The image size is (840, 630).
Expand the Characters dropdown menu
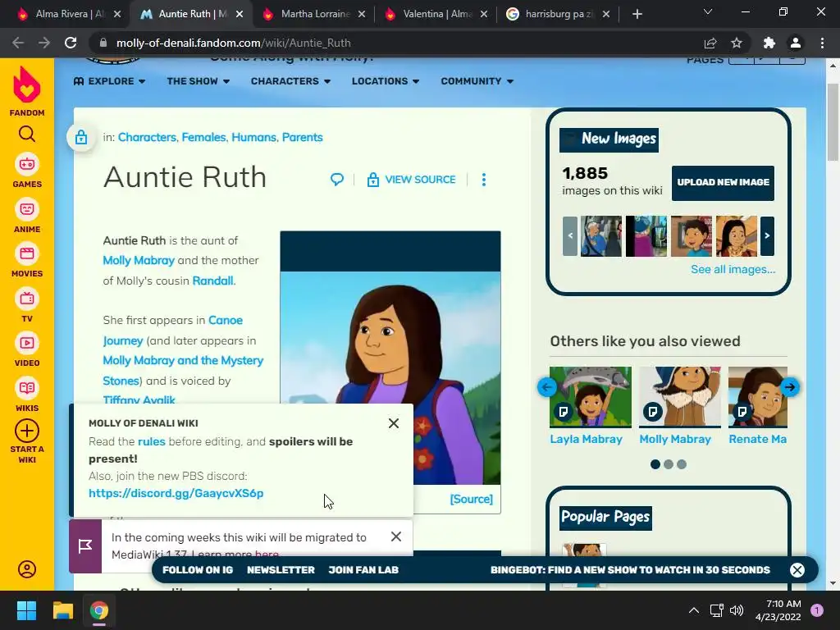[291, 81]
